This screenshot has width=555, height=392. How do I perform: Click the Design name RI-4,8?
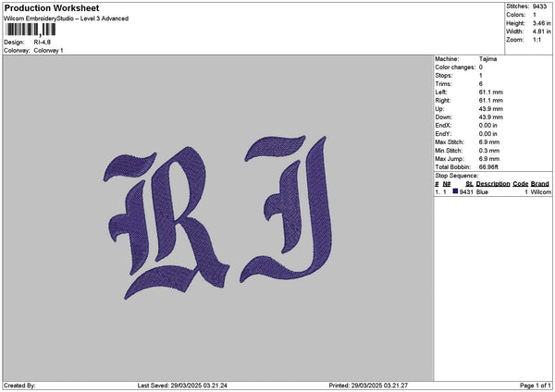43,43
